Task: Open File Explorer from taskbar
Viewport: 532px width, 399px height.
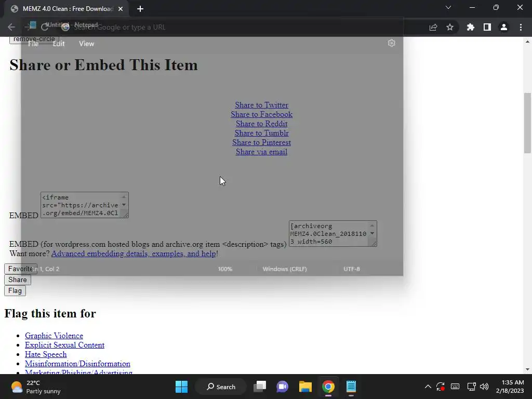Action: pyautogui.click(x=305, y=387)
